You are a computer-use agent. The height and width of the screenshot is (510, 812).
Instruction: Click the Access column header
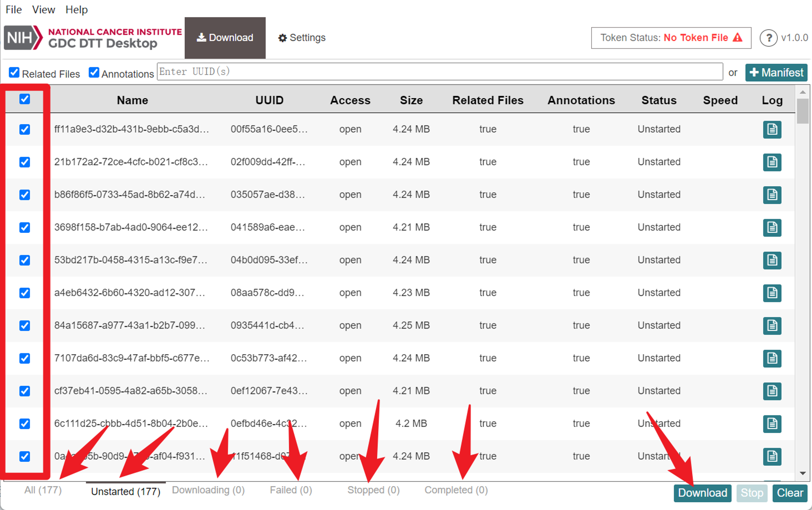coord(350,100)
